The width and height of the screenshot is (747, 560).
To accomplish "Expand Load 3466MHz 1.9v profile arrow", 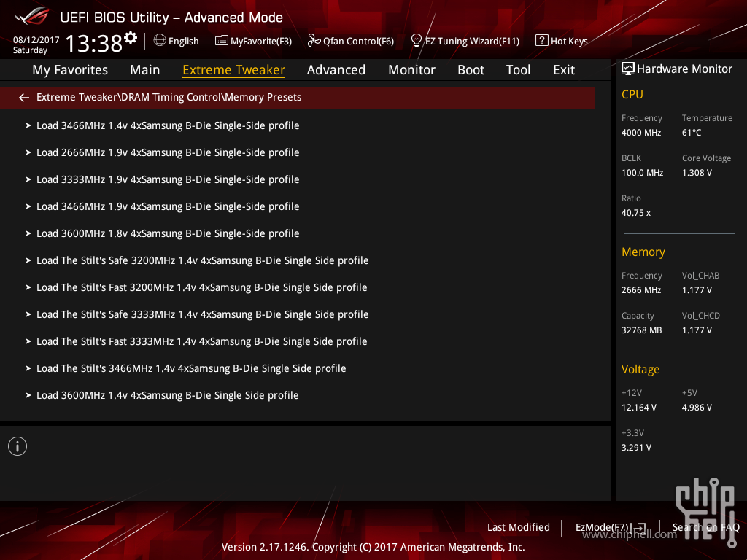I will click(x=28, y=206).
